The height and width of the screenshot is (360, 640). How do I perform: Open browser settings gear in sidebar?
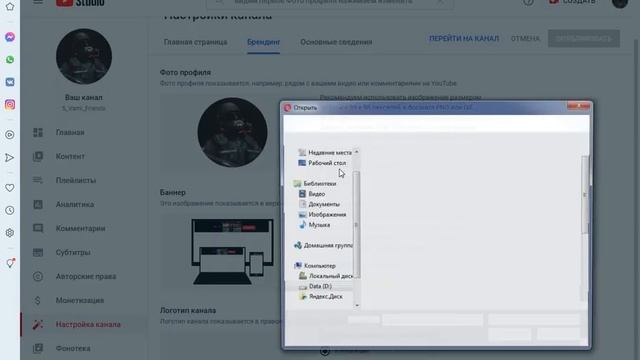click(10, 233)
